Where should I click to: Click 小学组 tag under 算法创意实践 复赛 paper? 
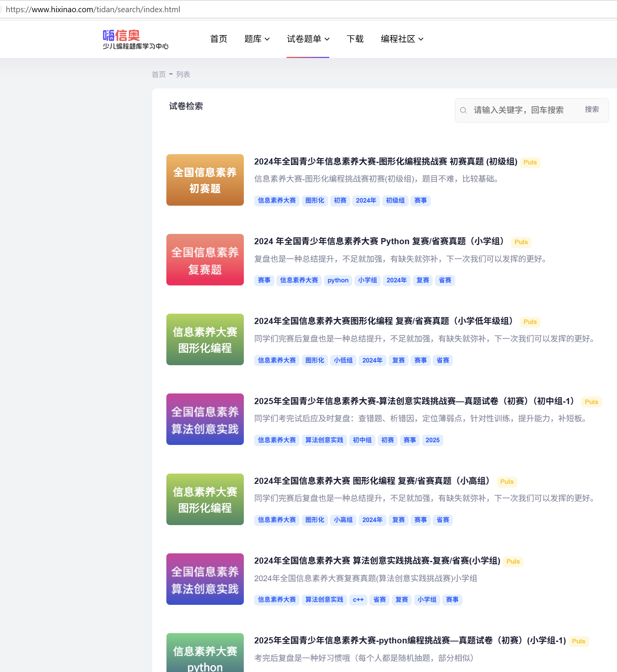(x=427, y=600)
